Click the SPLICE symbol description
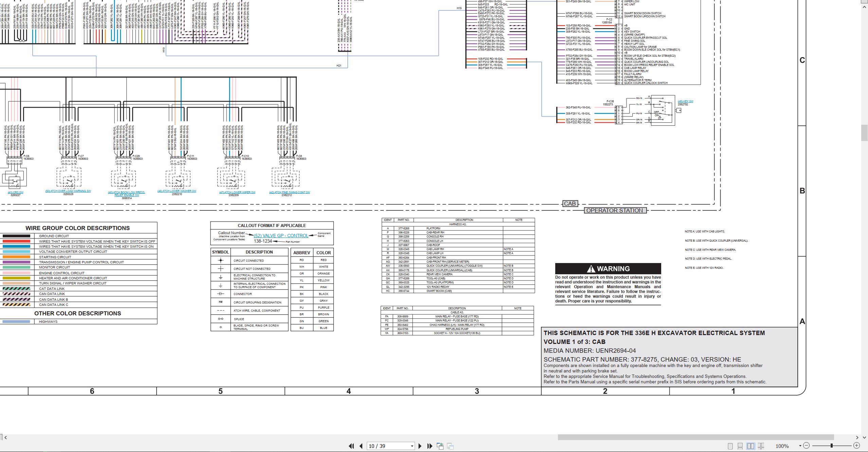The width and height of the screenshot is (868, 452). (x=239, y=319)
